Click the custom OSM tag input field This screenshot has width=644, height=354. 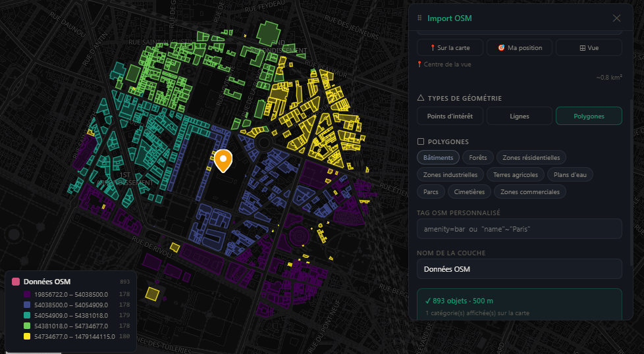tap(519, 229)
